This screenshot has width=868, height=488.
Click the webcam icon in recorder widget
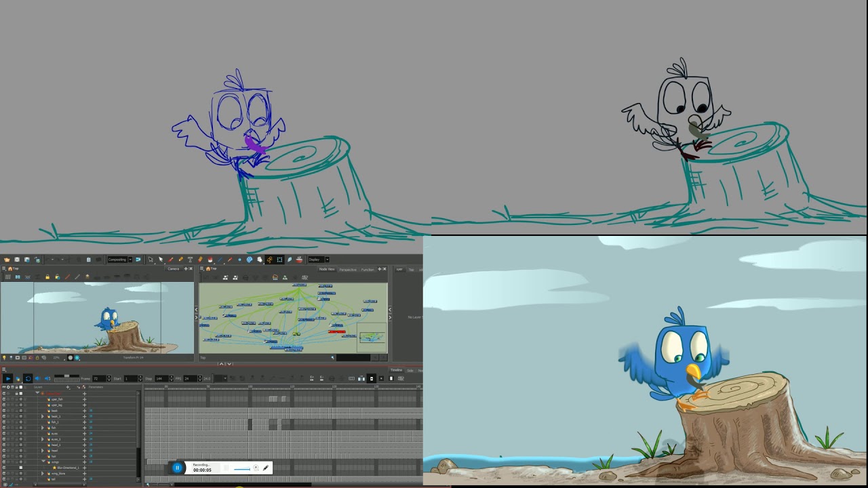[256, 467]
